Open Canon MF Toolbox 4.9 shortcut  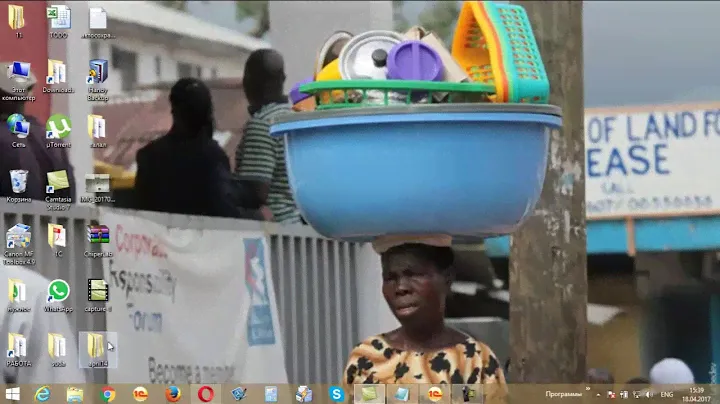point(18,237)
